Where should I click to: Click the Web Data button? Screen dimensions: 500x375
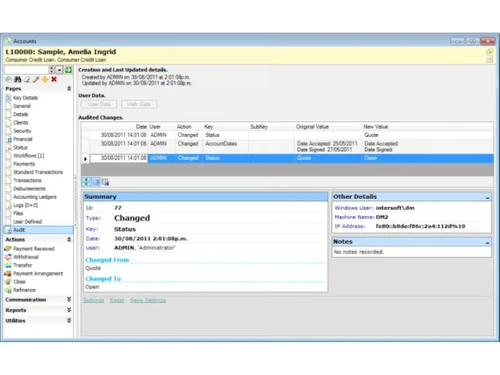(139, 104)
